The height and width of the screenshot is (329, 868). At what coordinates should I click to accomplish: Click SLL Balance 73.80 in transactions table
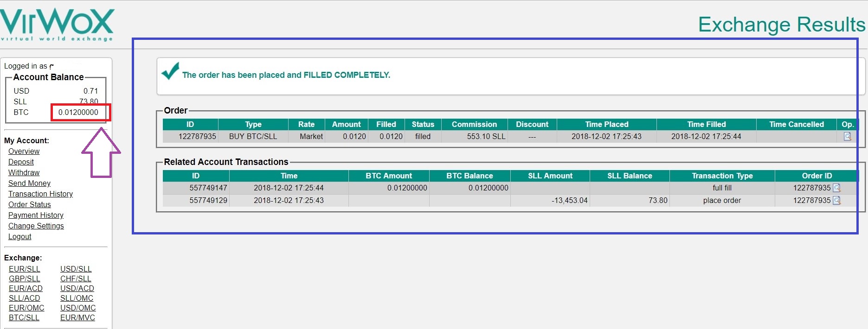coord(658,200)
